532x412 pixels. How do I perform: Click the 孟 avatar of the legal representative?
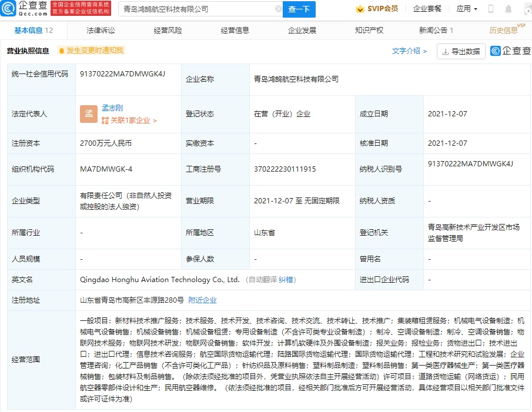(89, 114)
